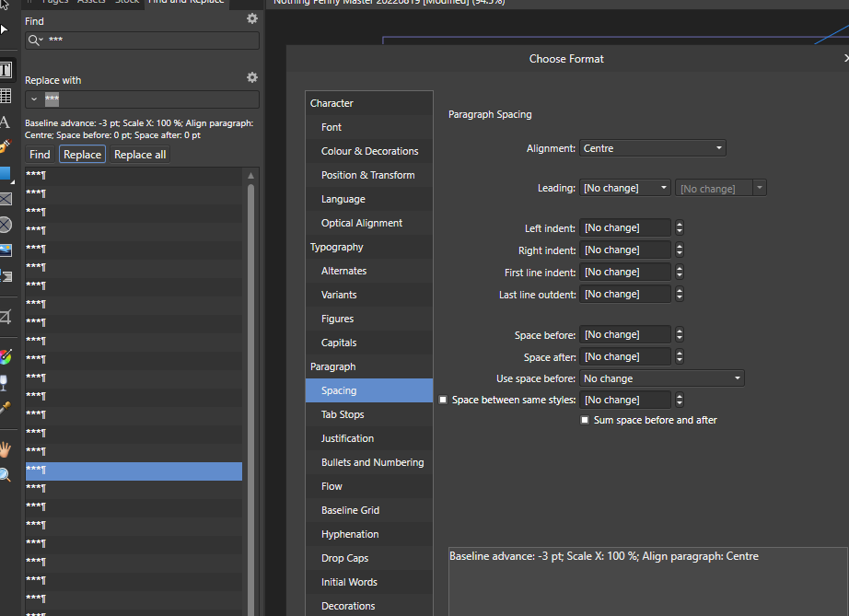Open the Use space before dropdown
The height and width of the screenshot is (616, 849).
661,378
